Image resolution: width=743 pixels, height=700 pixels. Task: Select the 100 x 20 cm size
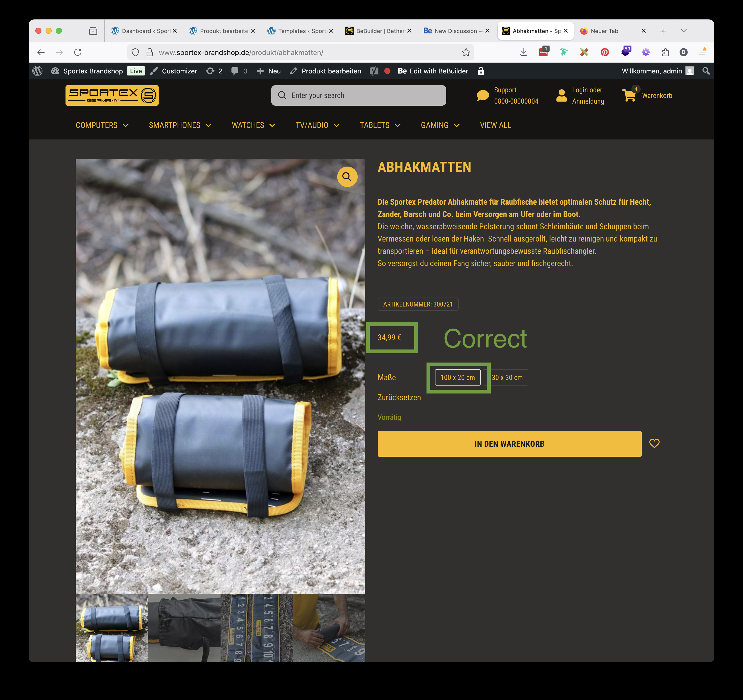[x=457, y=377]
